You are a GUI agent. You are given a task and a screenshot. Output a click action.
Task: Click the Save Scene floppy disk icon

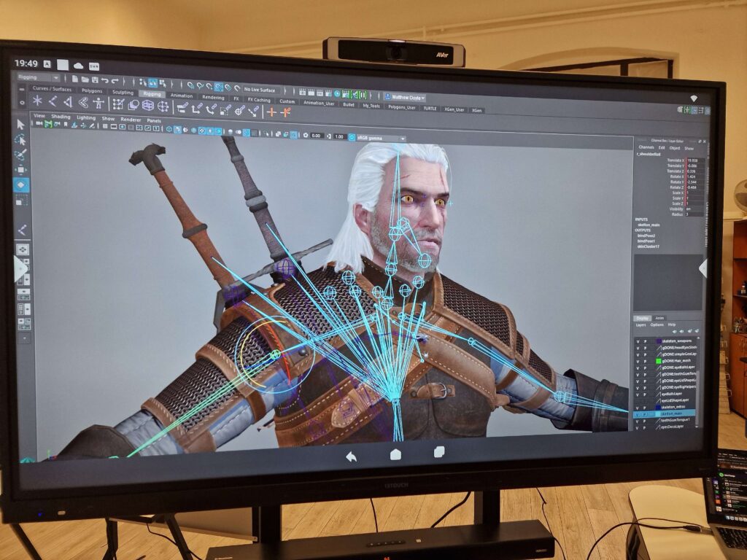pos(95,79)
